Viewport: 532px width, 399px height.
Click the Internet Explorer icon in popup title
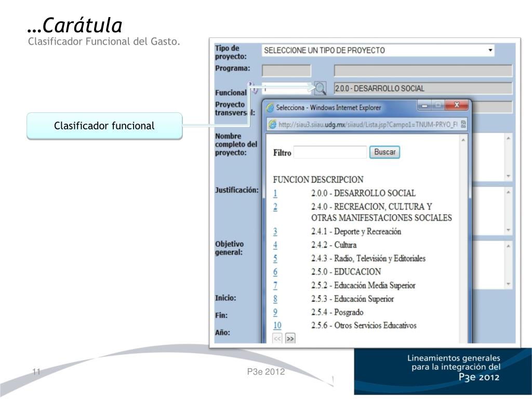270,108
